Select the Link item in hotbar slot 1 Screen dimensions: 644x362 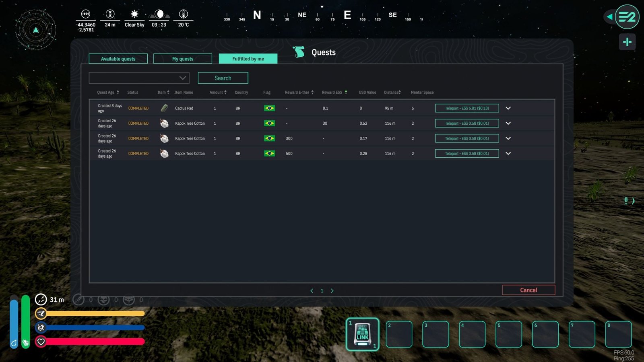(x=362, y=334)
